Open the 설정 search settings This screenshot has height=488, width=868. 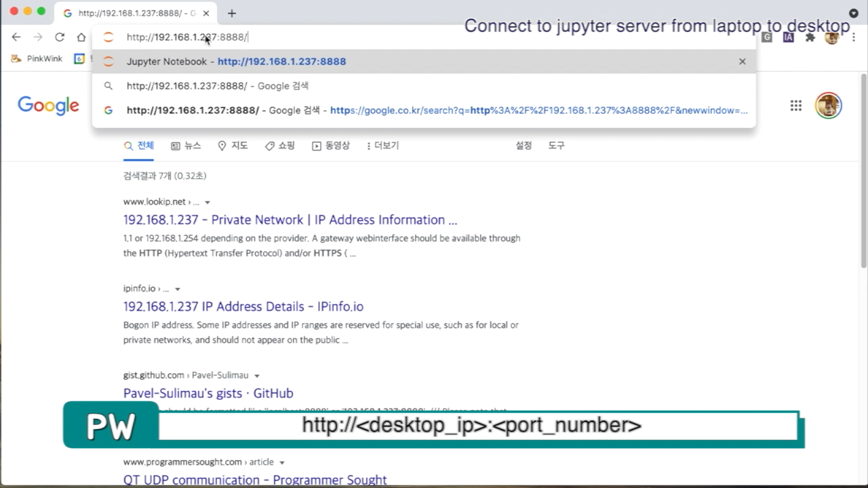pos(524,146)
